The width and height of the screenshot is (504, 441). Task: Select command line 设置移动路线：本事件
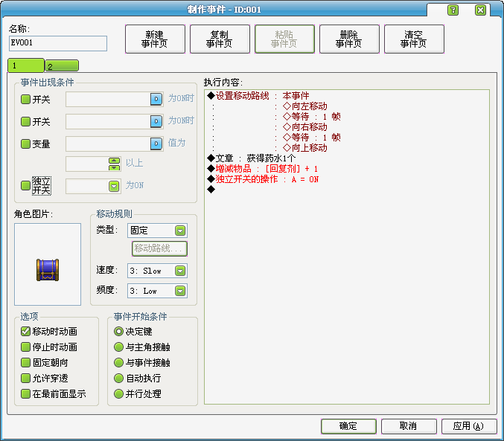[x=258, y=96]
